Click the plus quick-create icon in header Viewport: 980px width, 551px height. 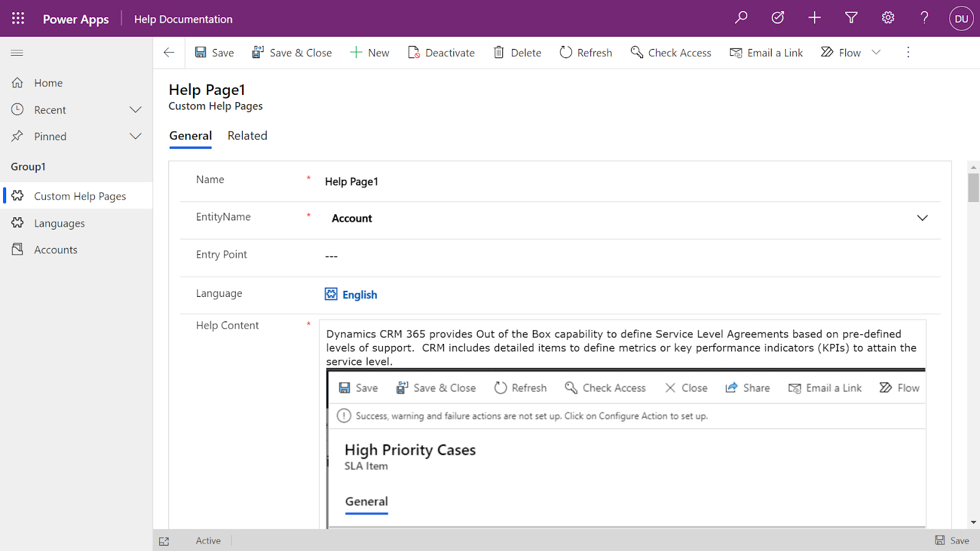(x=815, y=18)
